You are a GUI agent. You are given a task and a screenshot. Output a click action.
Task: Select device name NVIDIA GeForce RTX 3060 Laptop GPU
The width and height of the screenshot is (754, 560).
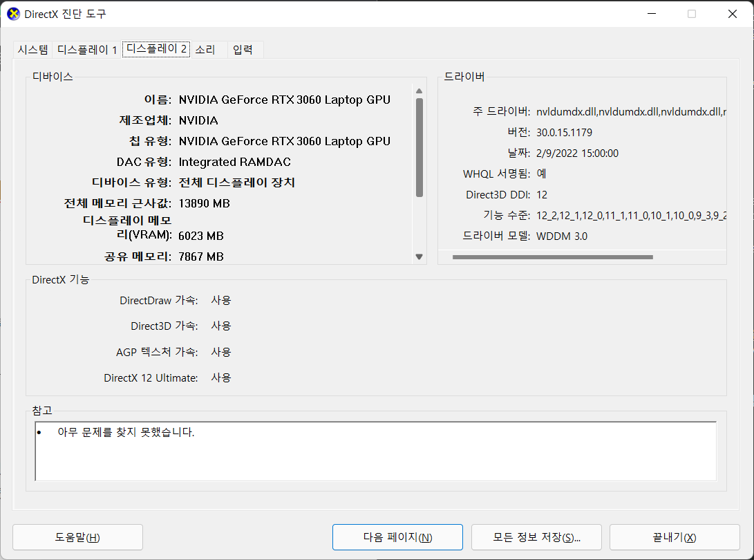click(x=285, y=100)
